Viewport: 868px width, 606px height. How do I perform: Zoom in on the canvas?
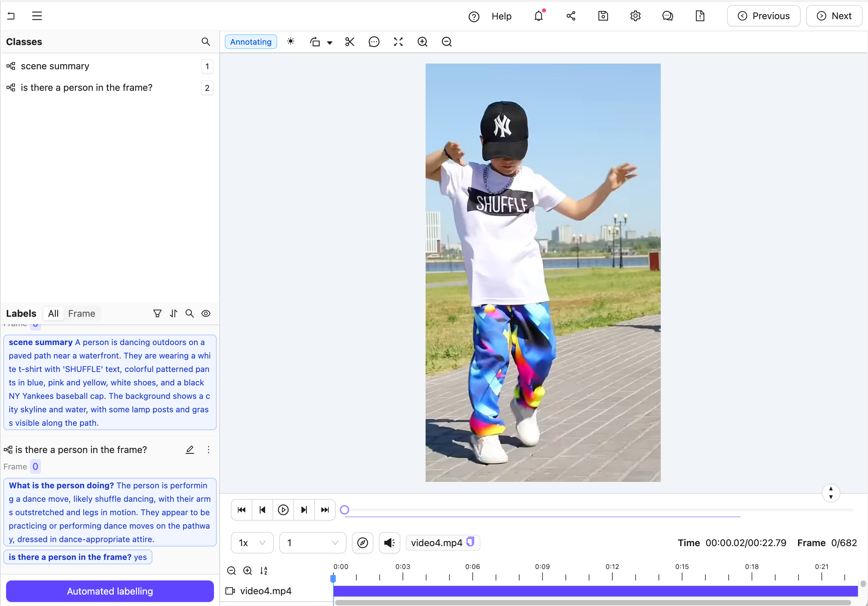(422, 42)
